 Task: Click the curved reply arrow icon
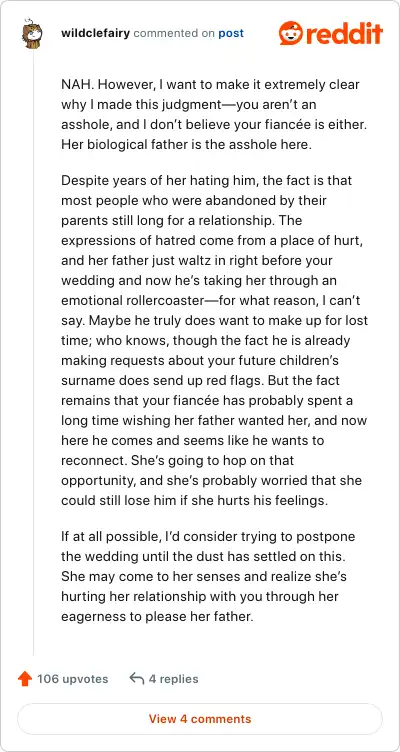pyautogui.click(x=137, y=679)
